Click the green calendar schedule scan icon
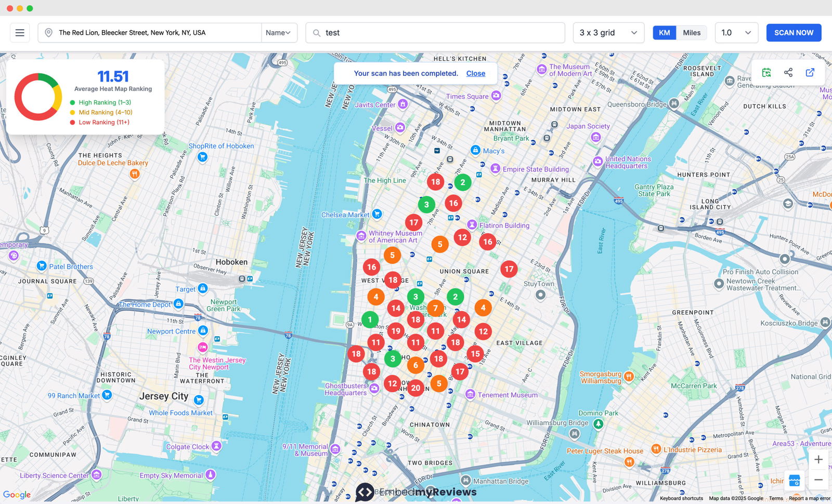This screenshot has width=832, height=504. (x=766, y=73)
